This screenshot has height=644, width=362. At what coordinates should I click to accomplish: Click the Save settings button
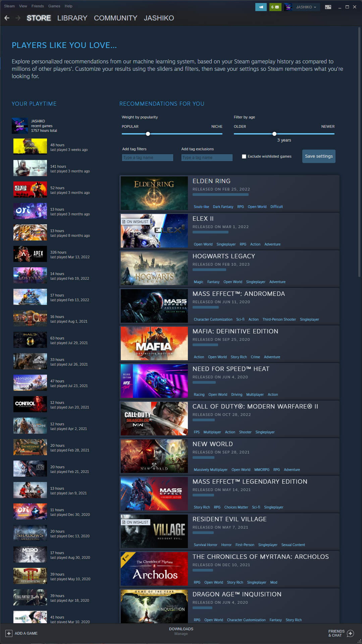tap(319, 156)
